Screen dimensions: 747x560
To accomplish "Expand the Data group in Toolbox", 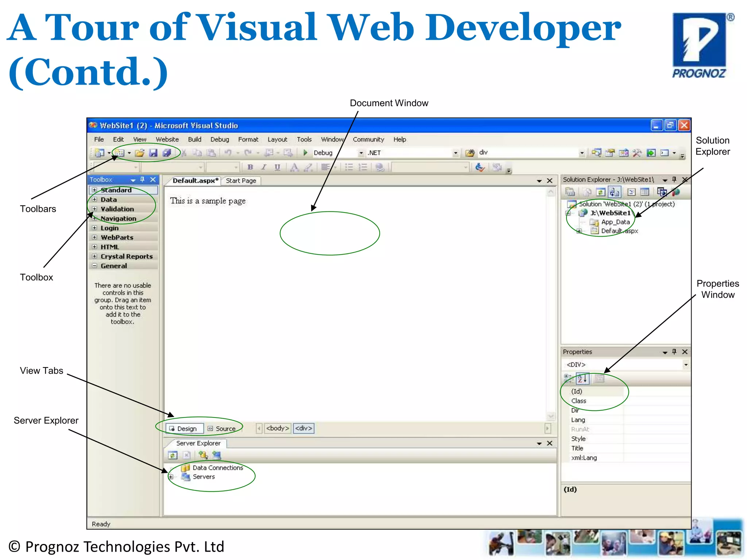I will coord(94,199).
